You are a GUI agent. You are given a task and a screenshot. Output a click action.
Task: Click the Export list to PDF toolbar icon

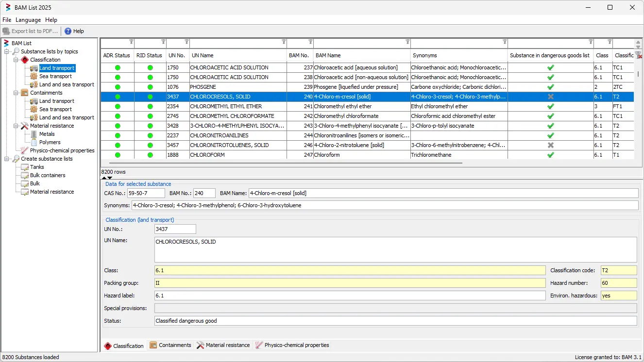(6, 31)
